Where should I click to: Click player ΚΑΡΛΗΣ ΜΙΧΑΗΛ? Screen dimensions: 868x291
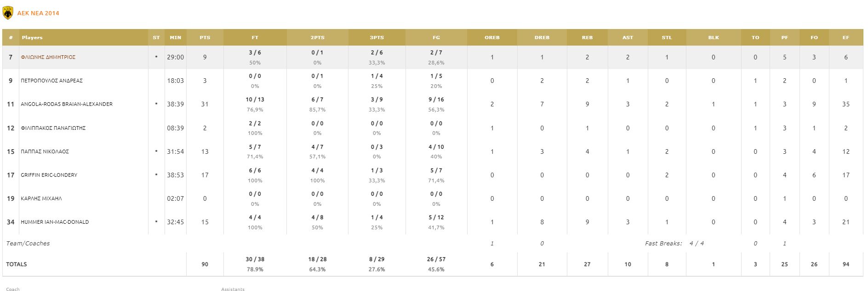(x=41, y=198)
